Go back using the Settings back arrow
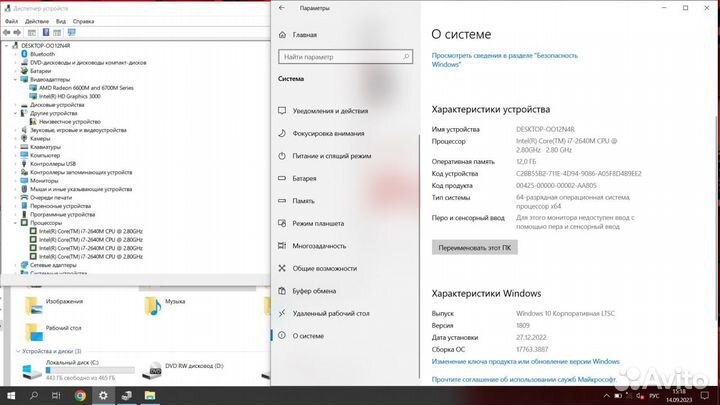The width and height of the screenshot is (720, 405). click(x=281, y=8)
